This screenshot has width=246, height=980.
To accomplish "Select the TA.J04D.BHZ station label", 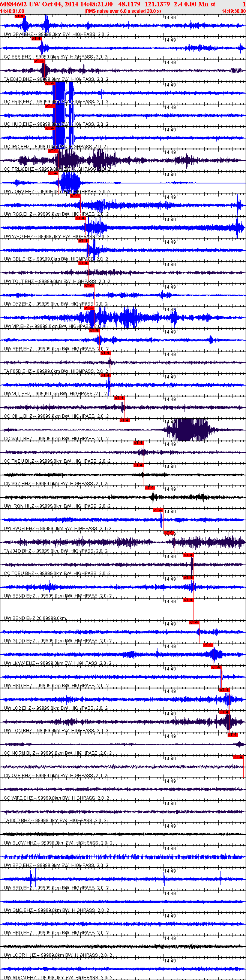I will pyautogui.click(x=55, y=551).
